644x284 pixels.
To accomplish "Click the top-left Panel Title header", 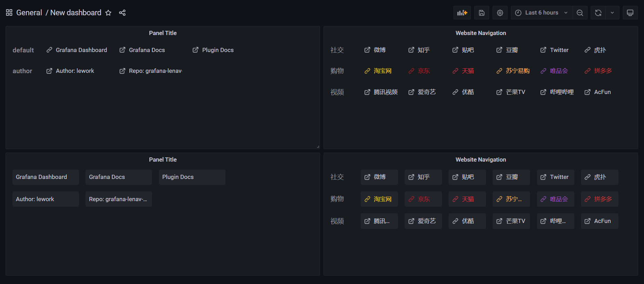I will [163, 33].
